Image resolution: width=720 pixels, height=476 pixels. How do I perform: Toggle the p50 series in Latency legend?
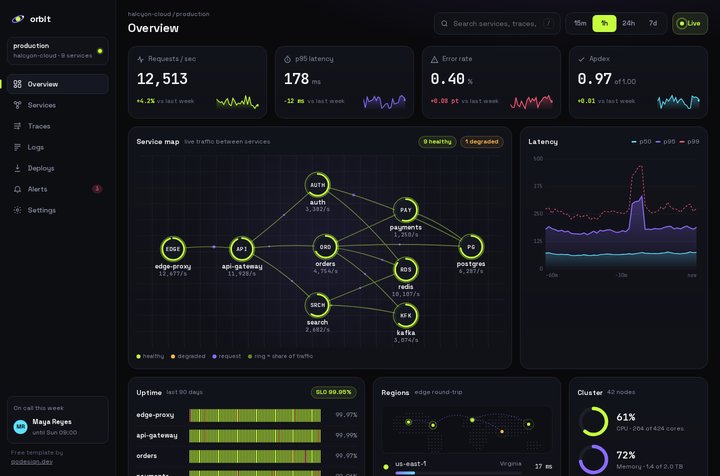[x=641, y=142]
